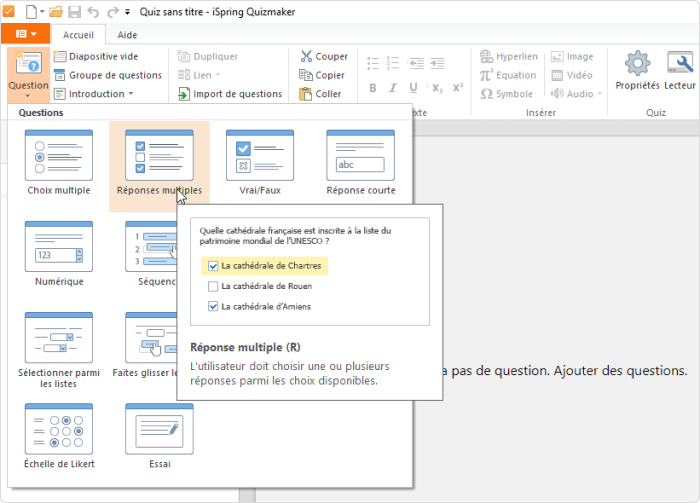This screenshot has width=700, height=503.
Task: Redo the last action
Action: coord(112,12)
